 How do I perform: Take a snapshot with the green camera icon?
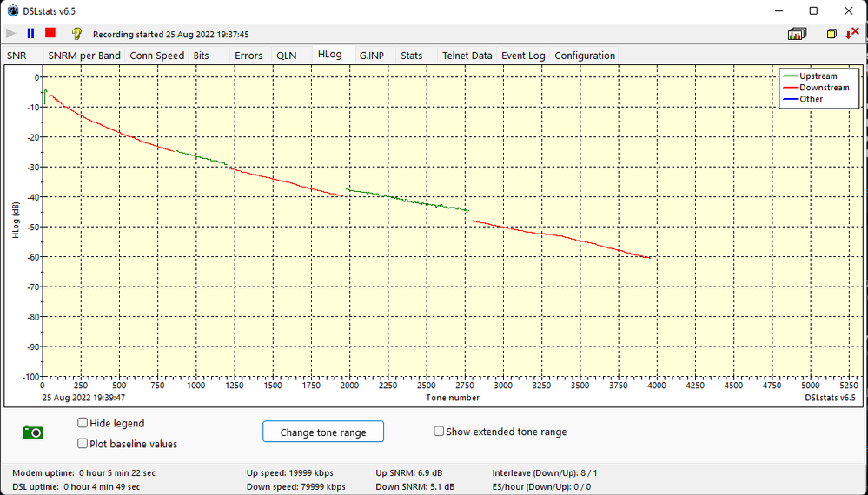33,432
